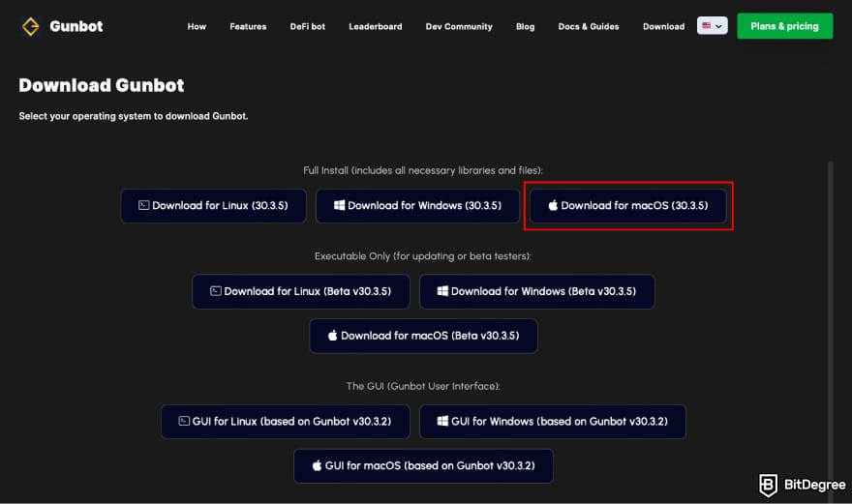852x504 pixels.
Task: Expand the language flag dropdown
Action: [713, 25]
